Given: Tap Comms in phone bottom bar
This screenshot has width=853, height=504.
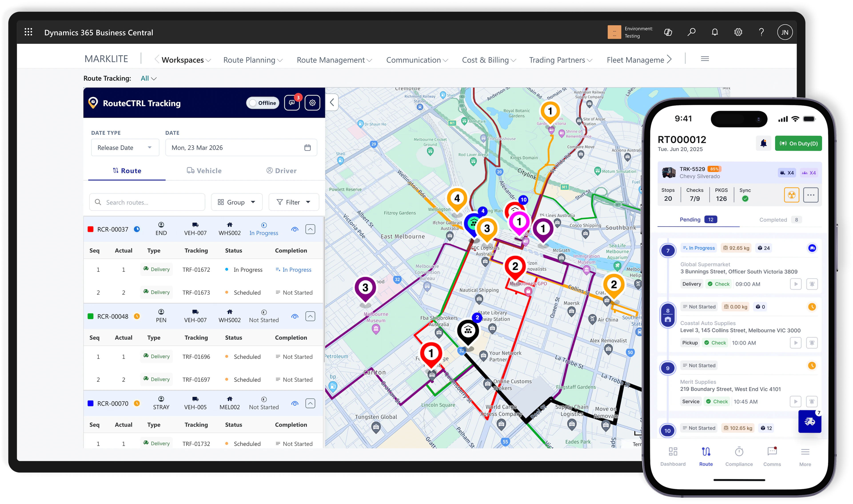Looking at the screenshot, I should click(772, 457).
